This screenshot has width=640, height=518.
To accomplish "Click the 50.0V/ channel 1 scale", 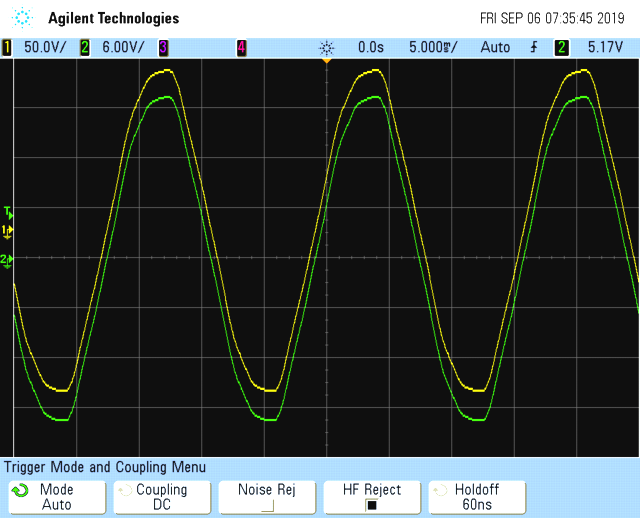I will click(x=45, y=47).
